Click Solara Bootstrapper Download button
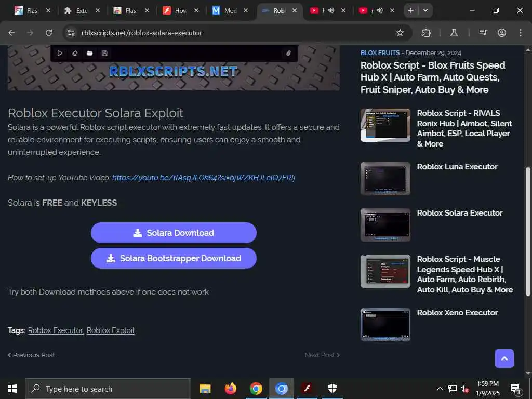The image size is (532, 399). coord(174,258)
